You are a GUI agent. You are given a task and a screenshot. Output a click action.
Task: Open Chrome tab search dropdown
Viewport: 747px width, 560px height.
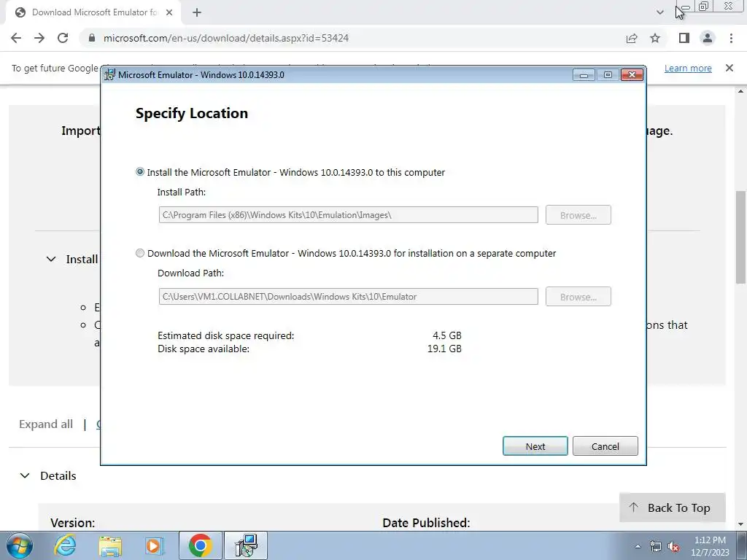(659, 12)
